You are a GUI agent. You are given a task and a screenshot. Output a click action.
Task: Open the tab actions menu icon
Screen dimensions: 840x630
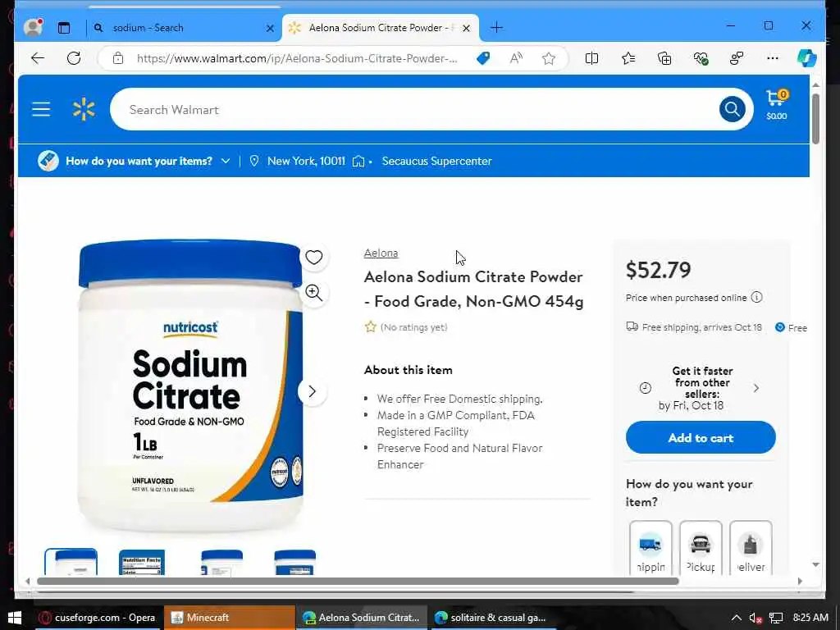click(64, 28)
